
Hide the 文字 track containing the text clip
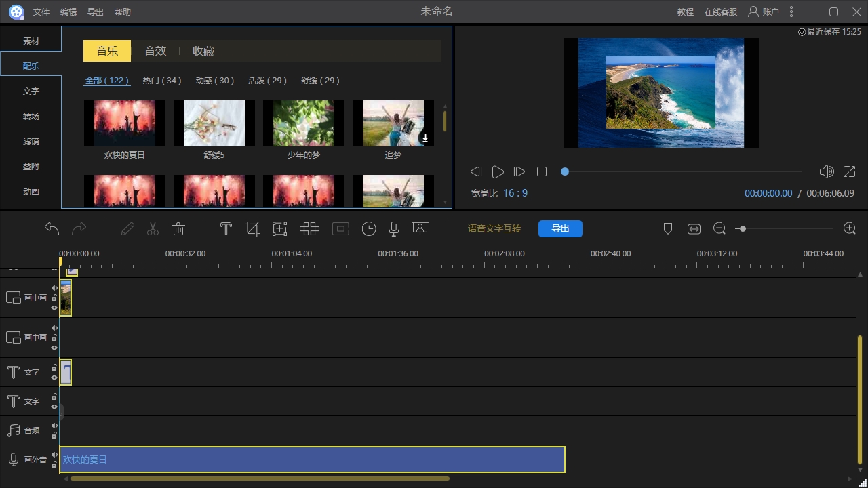[x=54, y=378]
